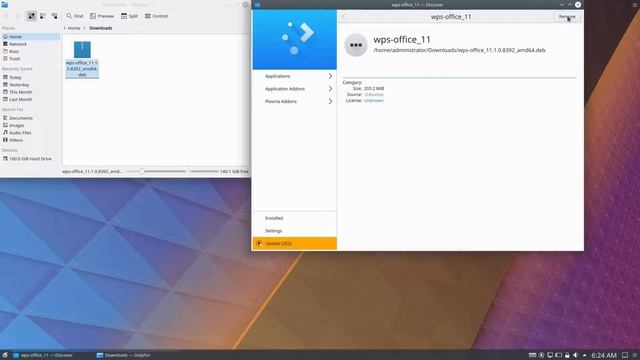Open the Unknown license link
The height and width of the screenshot is (360, 640).
point(373,100)
